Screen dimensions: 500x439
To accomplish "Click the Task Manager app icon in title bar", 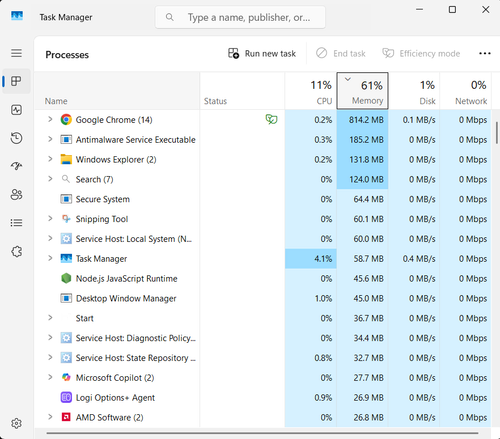I will 17,16.
